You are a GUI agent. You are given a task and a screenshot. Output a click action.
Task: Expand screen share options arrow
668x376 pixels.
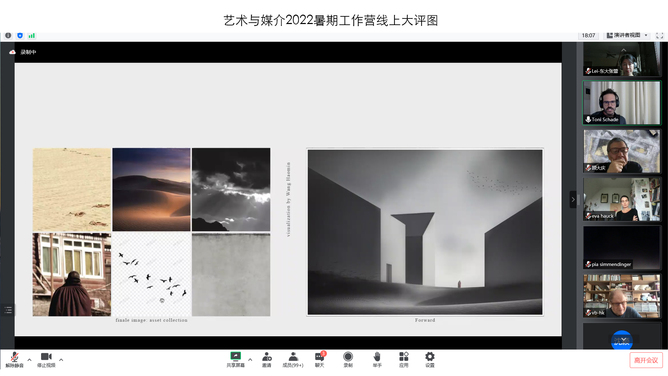coord(250,360)
